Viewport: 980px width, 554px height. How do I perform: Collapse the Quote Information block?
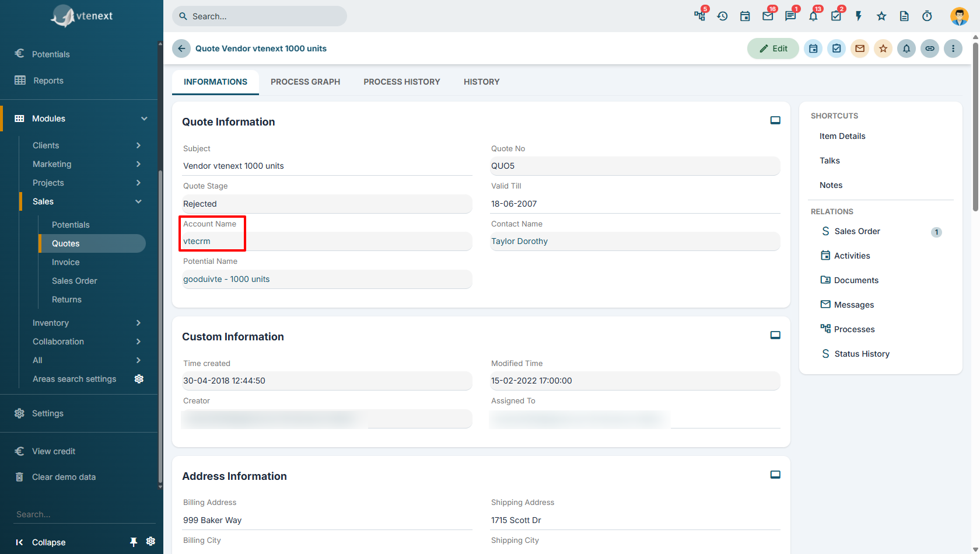tap(775, 120)
